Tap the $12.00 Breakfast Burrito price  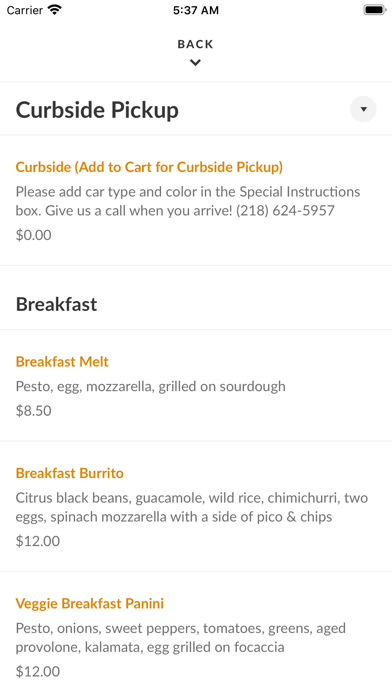[x=38, y=541]
